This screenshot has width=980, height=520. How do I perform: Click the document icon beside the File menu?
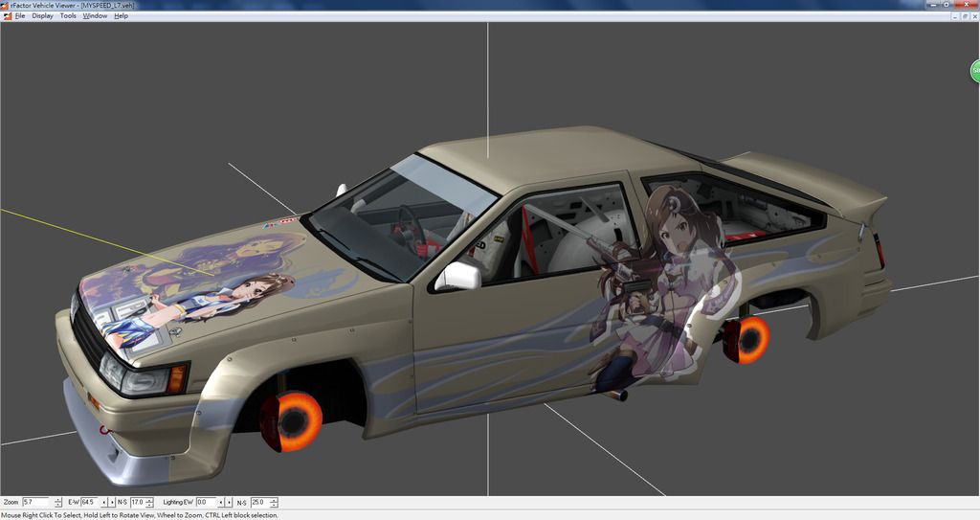[7, 16]
